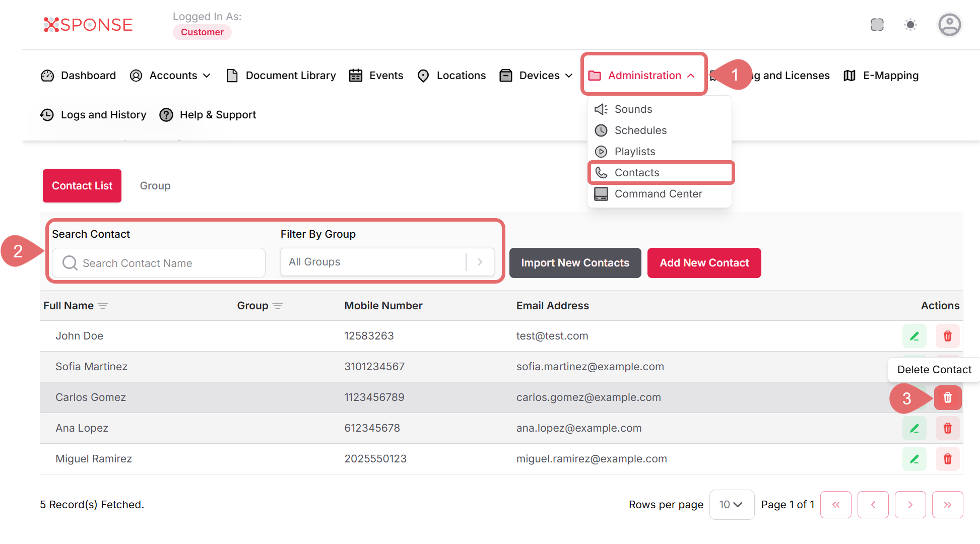The image size is (980, 544).
Task: Click trash icon for Miguel Ramirez
Action: (947, 459)
